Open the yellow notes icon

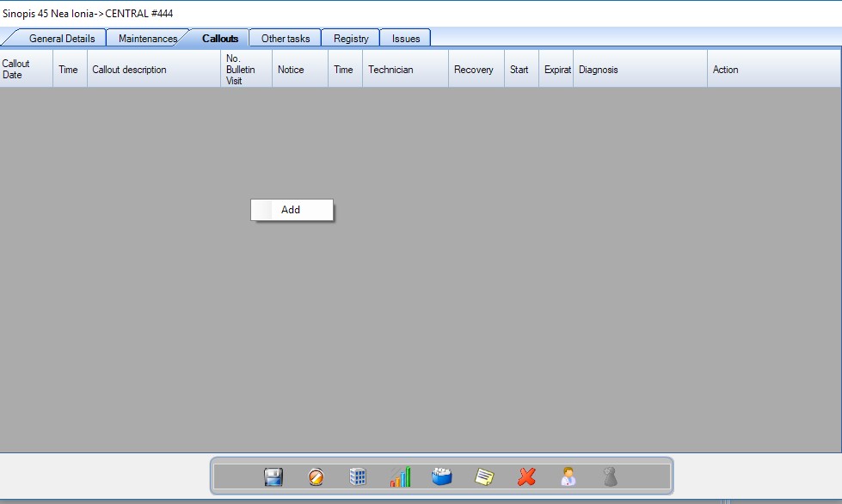(484, 476)
